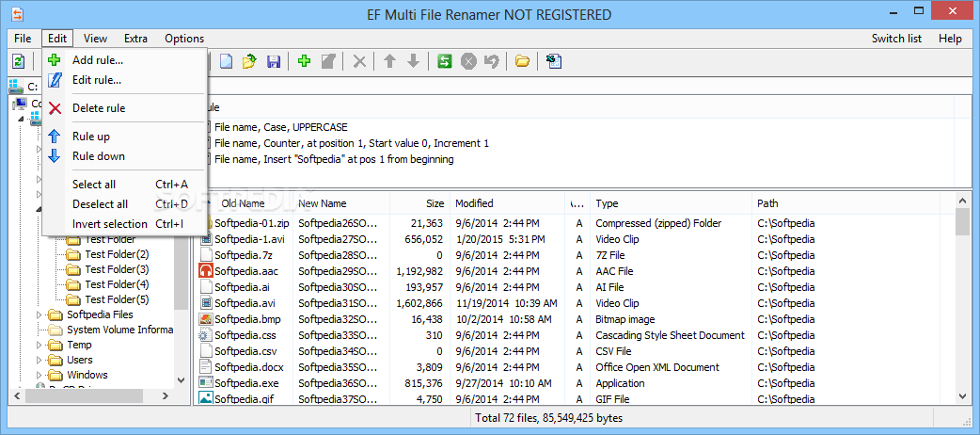The image size is (980, 435).
Task: Click the open rule list folder icon
Action: coord(249,61)
